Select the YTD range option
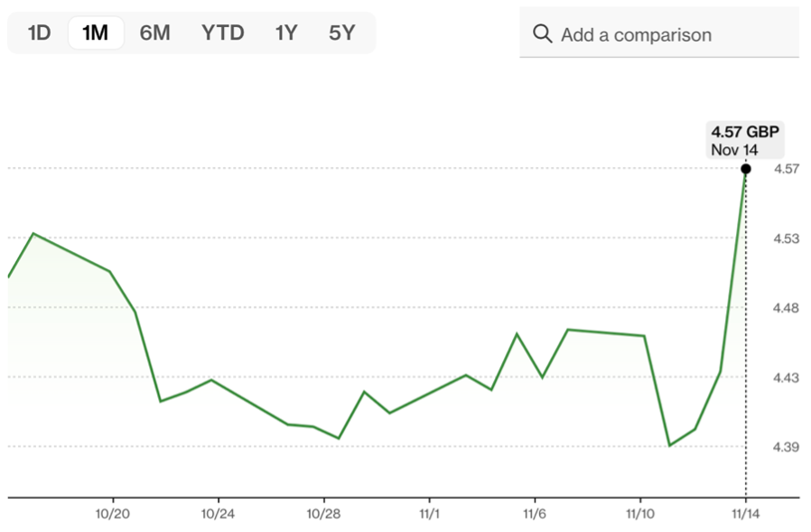The image size is (811, 532). (x=222, y=33)
